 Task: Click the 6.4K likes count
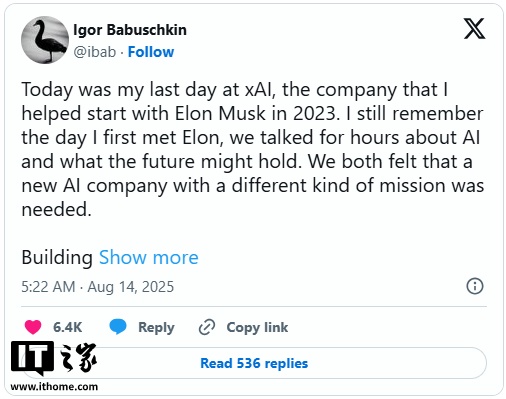pos(67,327)
